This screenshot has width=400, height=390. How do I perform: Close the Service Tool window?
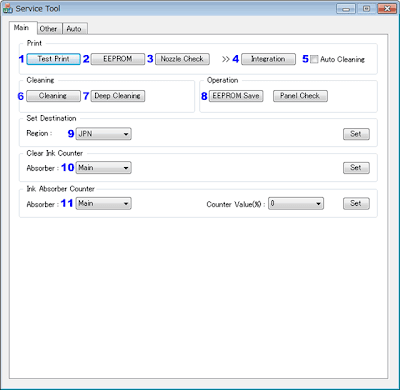387,9
